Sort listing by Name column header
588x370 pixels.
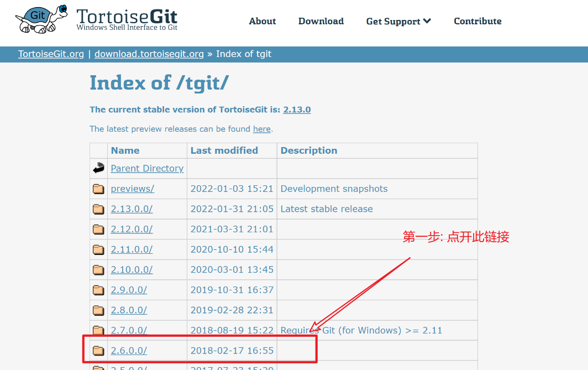coord(125,150)
